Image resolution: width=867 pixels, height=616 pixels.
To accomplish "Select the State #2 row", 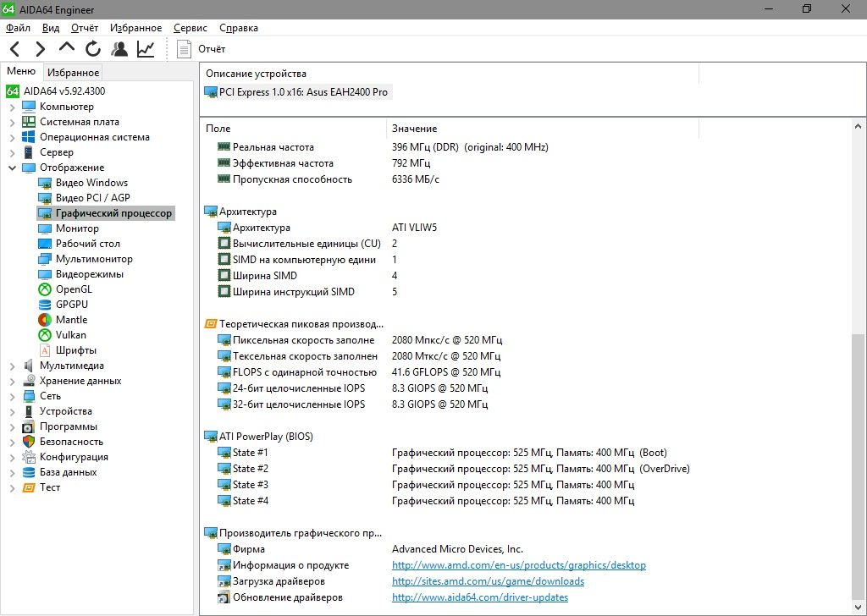I will (x=452, y=469).
